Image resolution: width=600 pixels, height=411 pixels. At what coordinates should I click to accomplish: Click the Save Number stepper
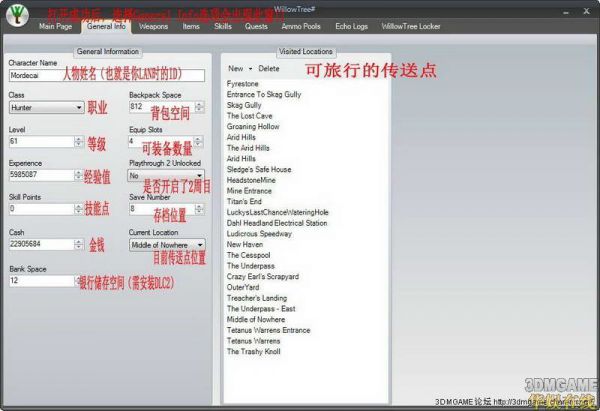coord(199,209)
